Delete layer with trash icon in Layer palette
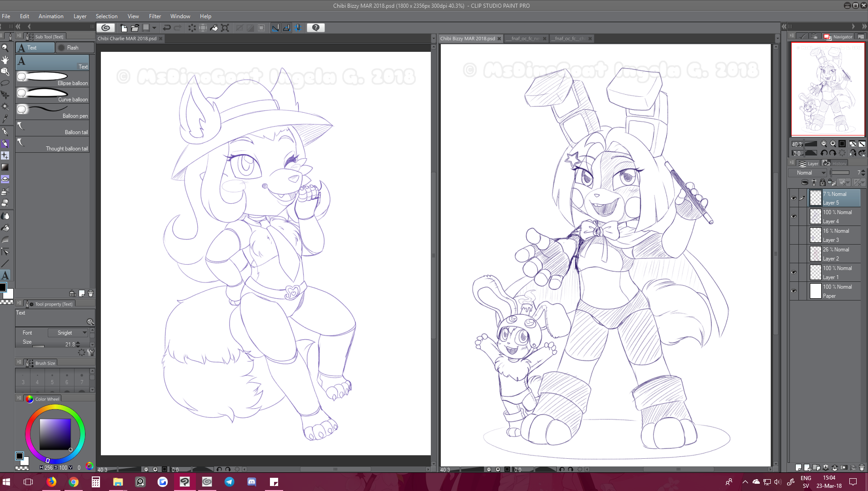 coord(862,467)
